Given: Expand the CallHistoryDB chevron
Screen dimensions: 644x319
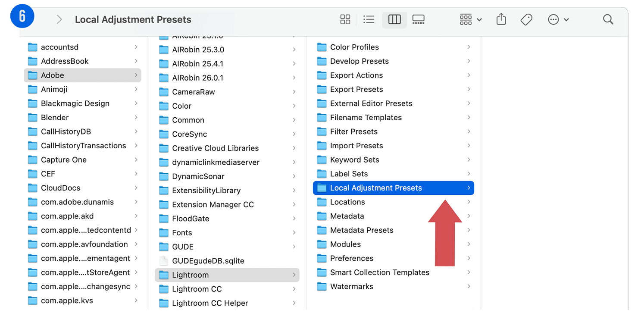Looking at the screenshot, I should click(136, 131).
